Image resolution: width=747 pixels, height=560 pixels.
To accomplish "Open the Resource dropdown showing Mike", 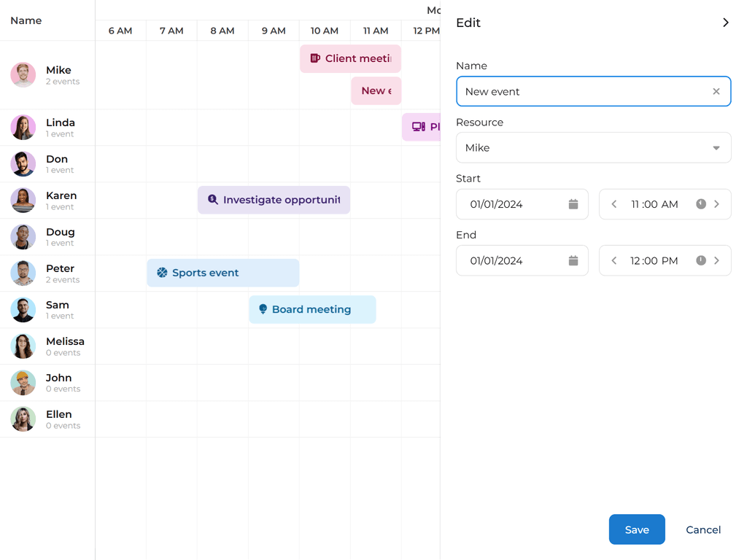I will pos(716,147).
